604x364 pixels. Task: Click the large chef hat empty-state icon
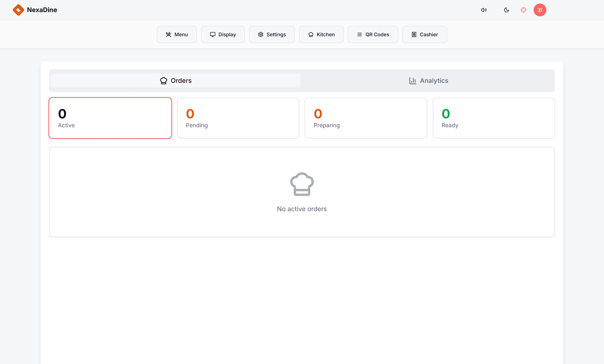click(x=302, y=184)
